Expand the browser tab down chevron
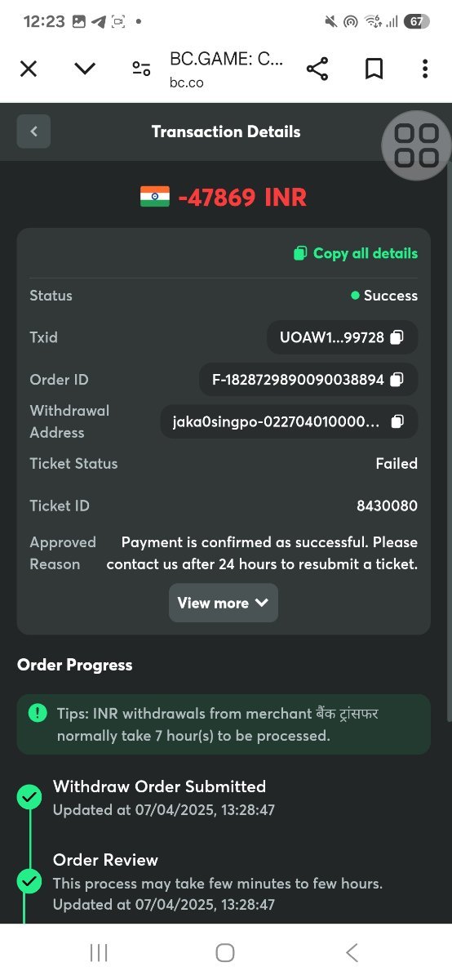 pyautogui.click(x=85, y=69)
